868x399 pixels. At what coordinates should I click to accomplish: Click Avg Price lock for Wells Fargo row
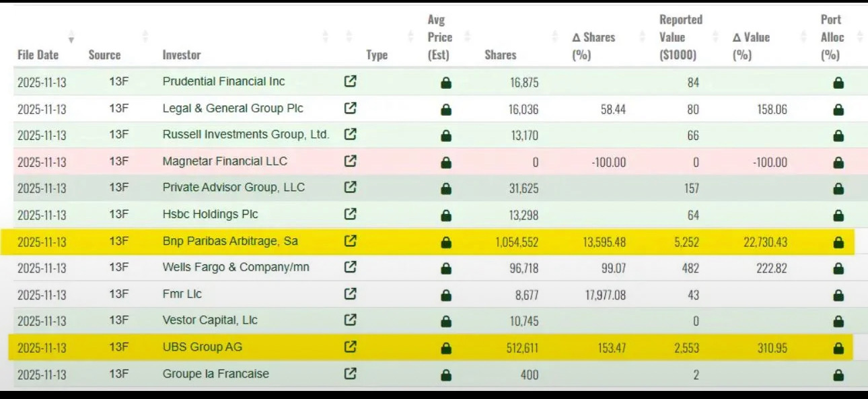(x=445, y=268)
